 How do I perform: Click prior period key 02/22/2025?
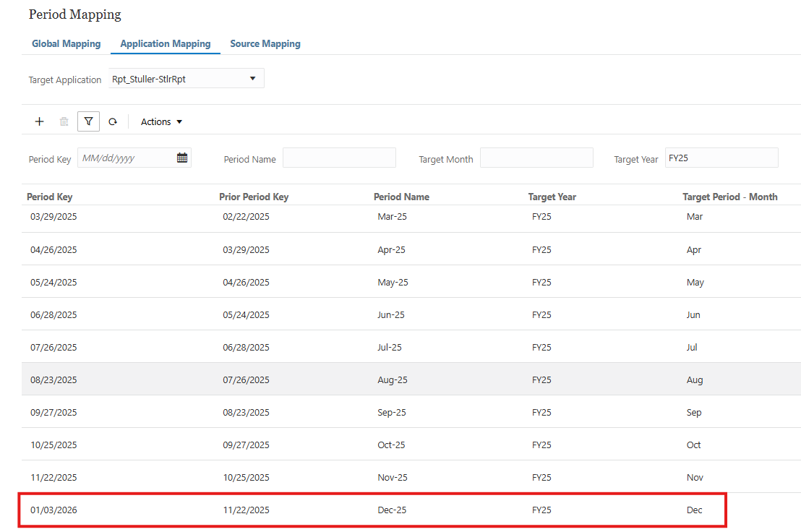[247, 216]
